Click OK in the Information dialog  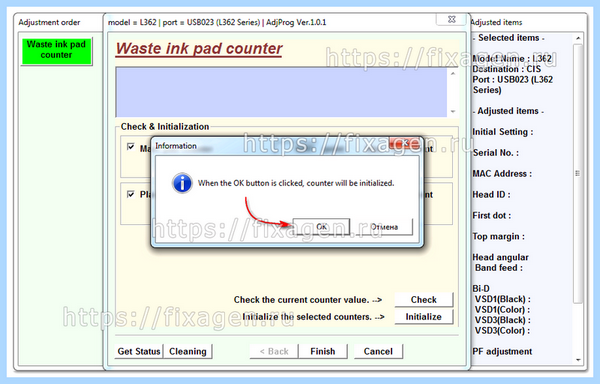(x=321, y=226)
